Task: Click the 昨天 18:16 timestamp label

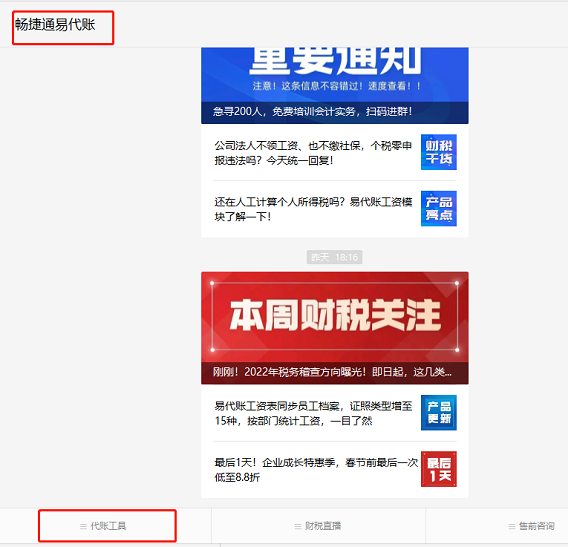Action: [334, 257]
